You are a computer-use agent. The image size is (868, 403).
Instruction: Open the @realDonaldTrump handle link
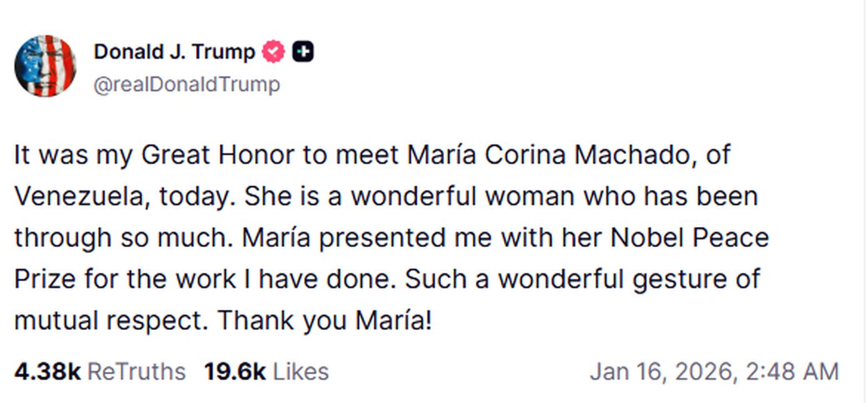coord(186,84)
